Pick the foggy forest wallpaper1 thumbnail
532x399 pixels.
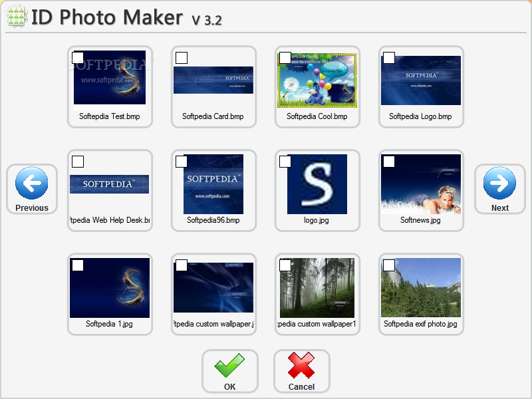tap(317, 288)
